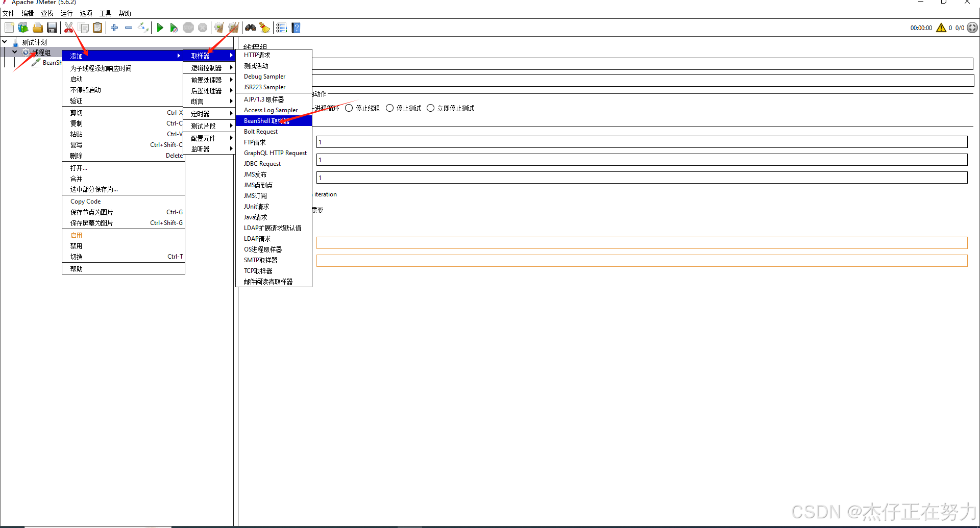Click the Toggle element pipette icon

click(143, 28)
